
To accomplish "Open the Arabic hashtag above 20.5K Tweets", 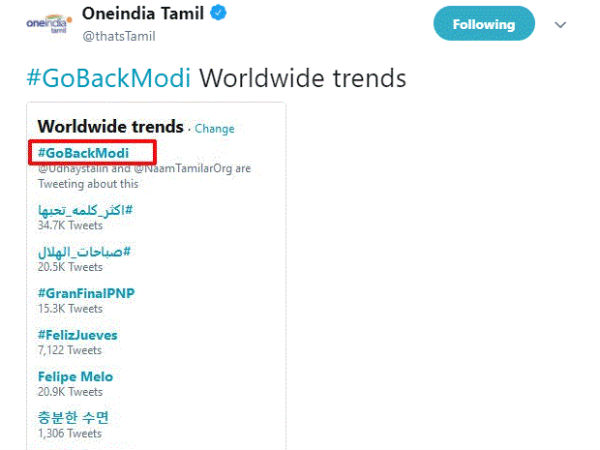I will 86,252.
